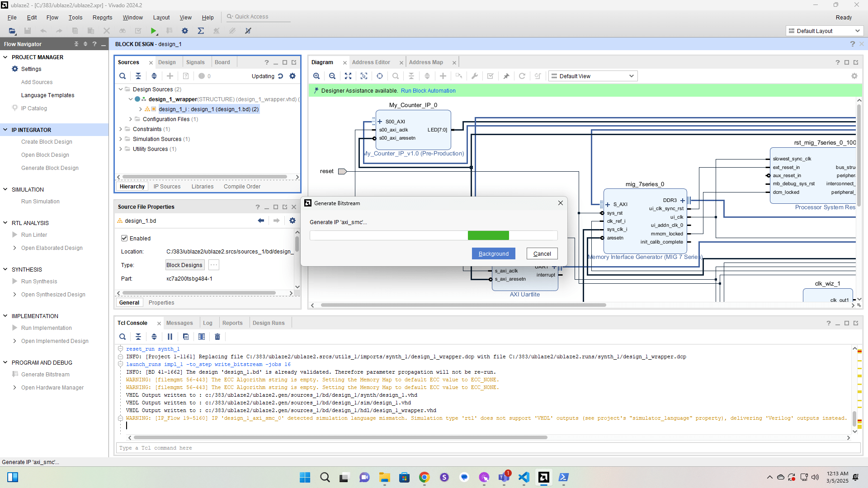Expand the Constraints folder in Sources
This screenshot has height=488, width=868.
pyautogui.click(x=121, y=129)
